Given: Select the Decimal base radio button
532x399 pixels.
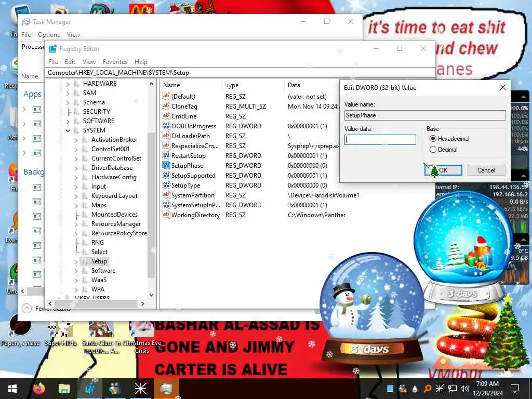Looking at the screenshot, I should click(433, 149).
